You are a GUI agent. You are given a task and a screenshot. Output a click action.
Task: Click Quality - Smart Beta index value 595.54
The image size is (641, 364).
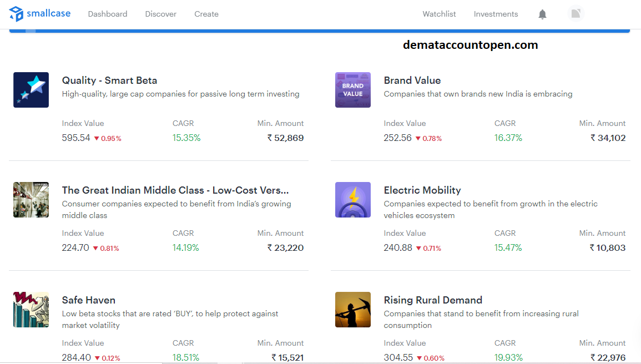tap(76, 138)
